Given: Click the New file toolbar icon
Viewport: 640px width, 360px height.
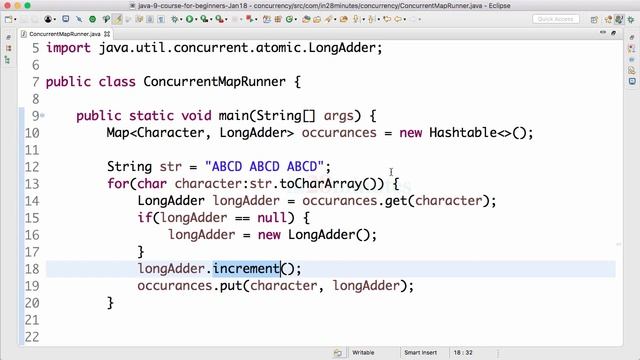Looking at the screenshot, I should point(9,19).
